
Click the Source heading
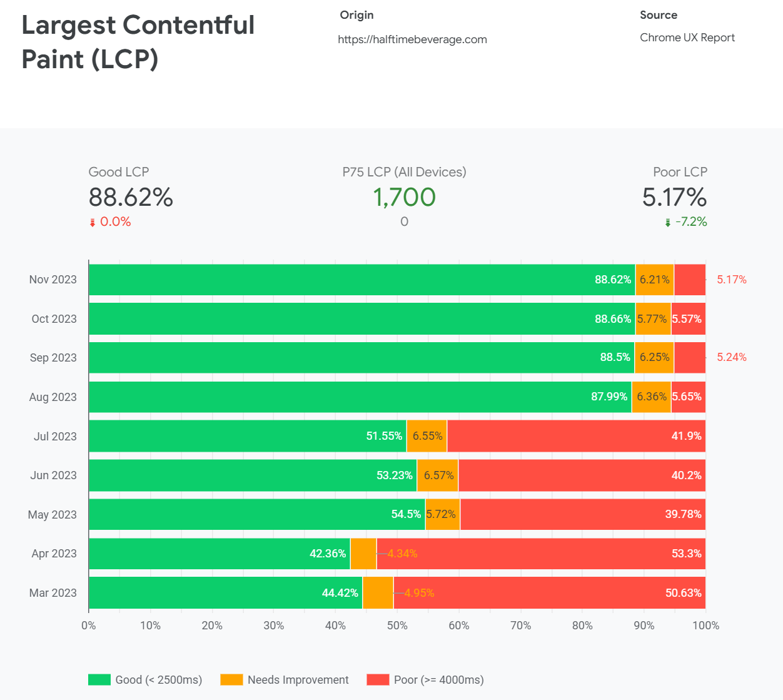(659, 15)
